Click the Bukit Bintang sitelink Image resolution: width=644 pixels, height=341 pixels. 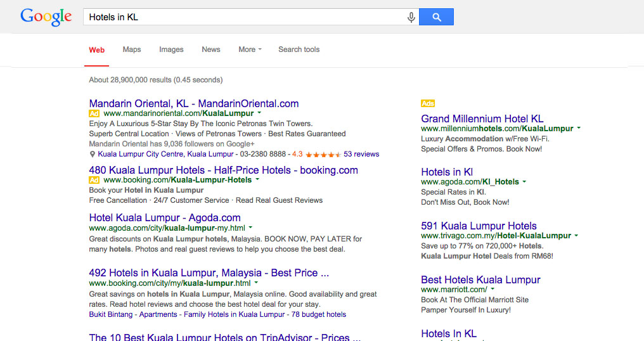coord(111,314)
